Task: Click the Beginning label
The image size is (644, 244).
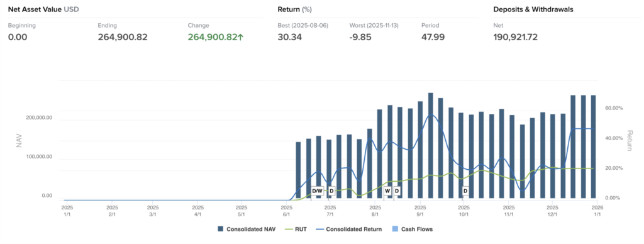Action: (x=22, y=25)
